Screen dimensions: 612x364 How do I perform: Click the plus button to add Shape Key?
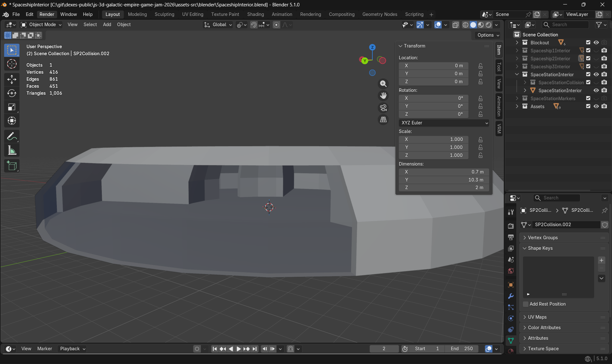coord(601,260)
